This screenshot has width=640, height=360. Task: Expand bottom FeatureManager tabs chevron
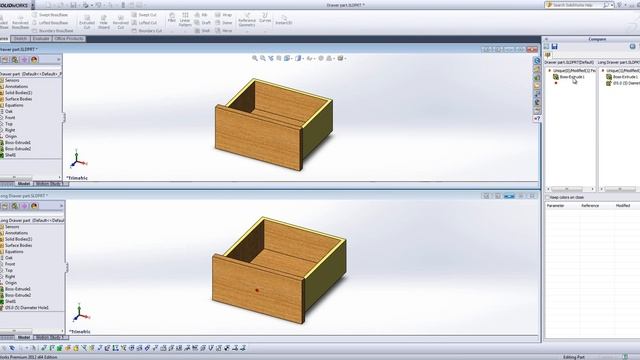tap(62, 206)
